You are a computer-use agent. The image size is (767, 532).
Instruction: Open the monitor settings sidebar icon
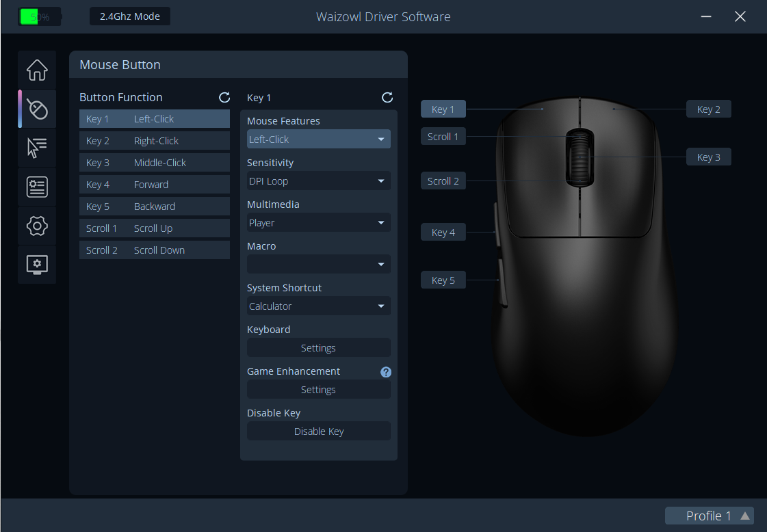click(37, 265)
